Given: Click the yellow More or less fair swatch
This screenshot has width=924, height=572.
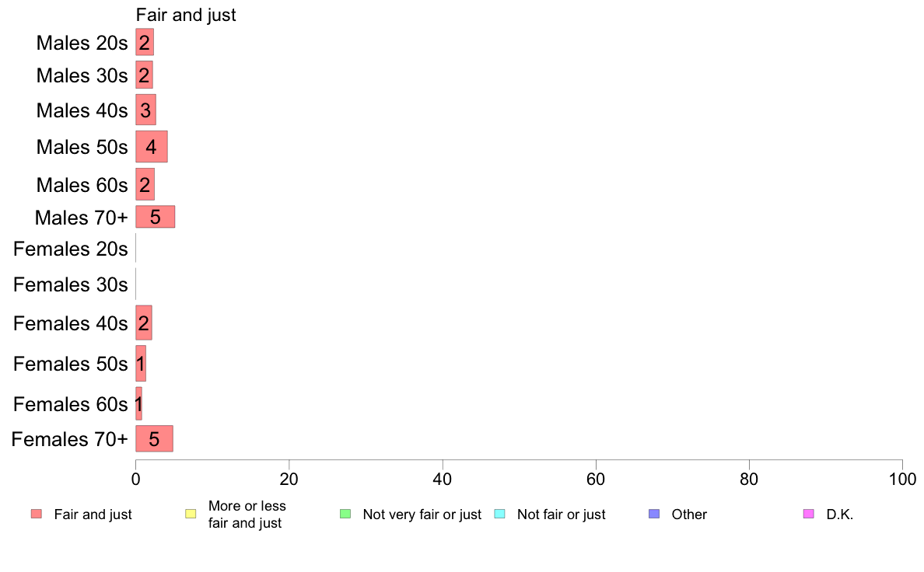Looking at the screenshot, I should [191, 514].
